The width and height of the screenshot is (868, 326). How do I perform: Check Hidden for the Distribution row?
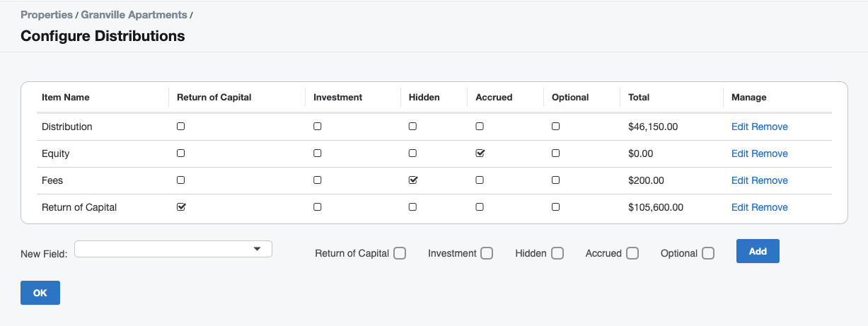pos(413,127)
